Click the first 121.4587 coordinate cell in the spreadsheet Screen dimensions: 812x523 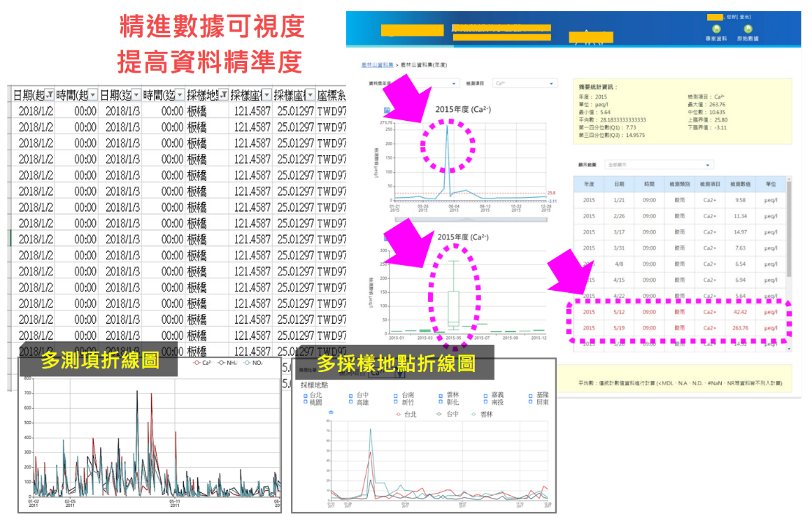pos(252,110)
